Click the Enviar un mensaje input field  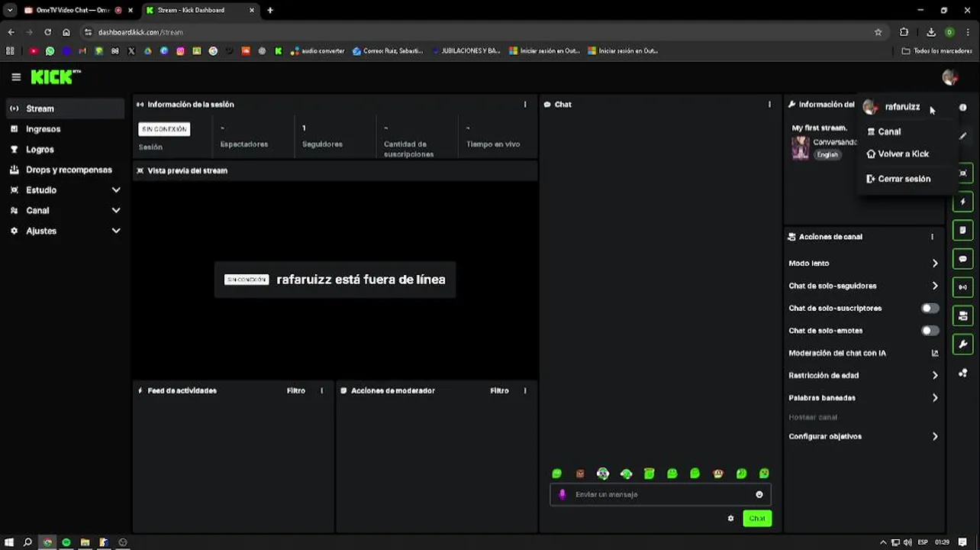(660, 494)
